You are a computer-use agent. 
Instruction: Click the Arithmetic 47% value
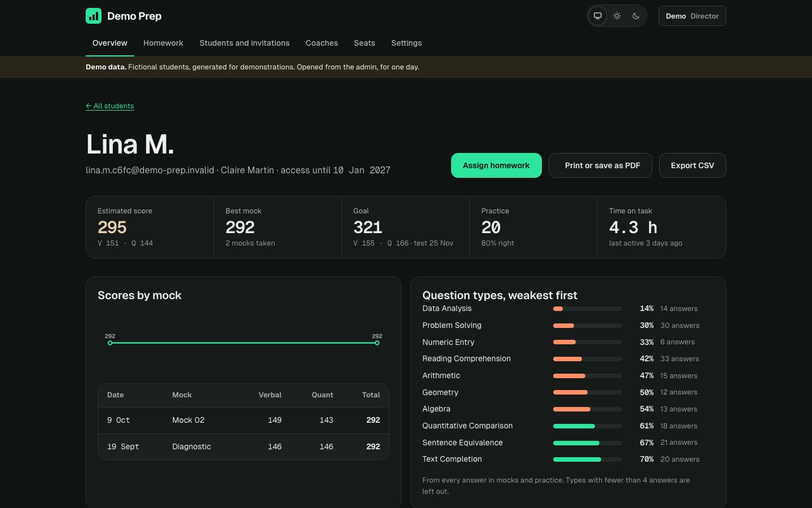[x=647, y=375]
